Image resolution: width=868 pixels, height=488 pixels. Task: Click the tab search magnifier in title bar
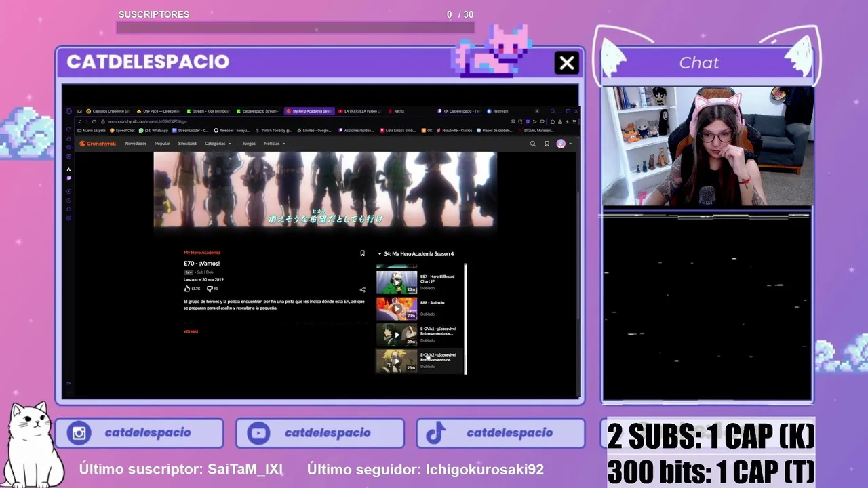pyautogui.click(x=553, y=111)
